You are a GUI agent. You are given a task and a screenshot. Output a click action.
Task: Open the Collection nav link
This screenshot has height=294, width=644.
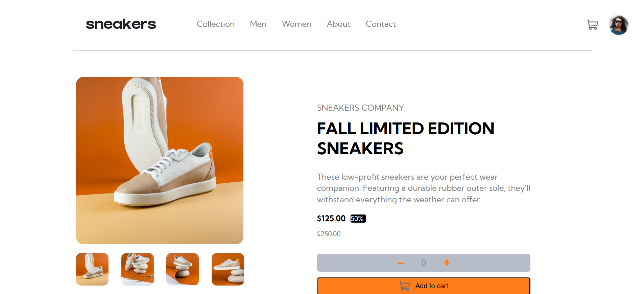pyautogui.click(x=215, y=24)
